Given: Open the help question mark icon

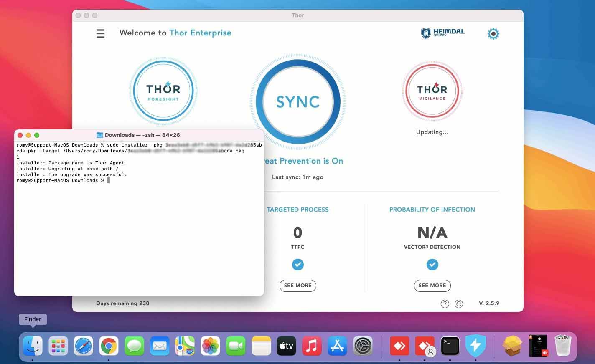Looking at the screenshot, I should (x=445, y=304).
